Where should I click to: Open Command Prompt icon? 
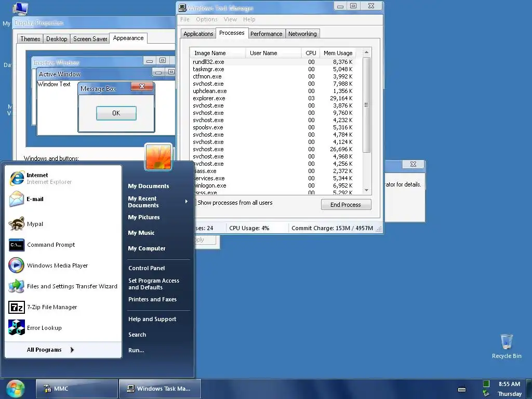point(16,245)
